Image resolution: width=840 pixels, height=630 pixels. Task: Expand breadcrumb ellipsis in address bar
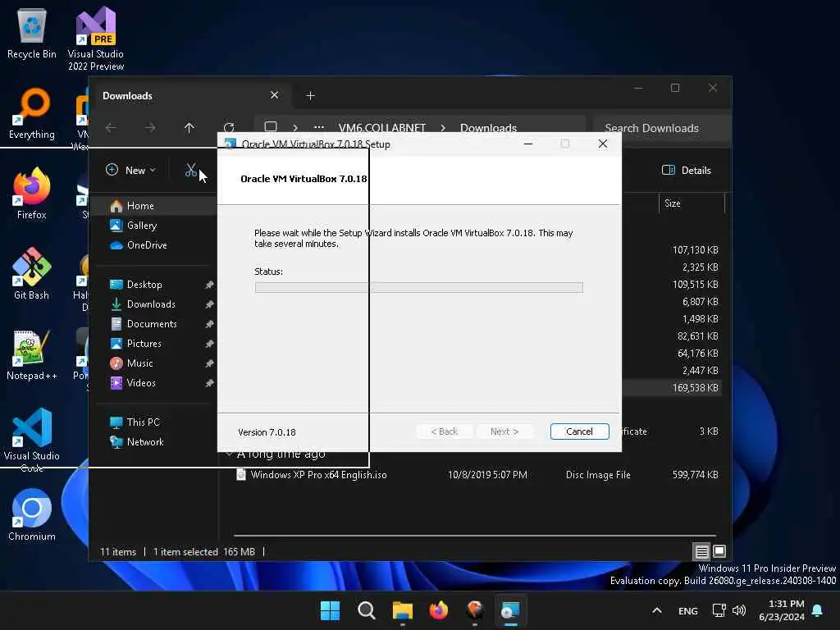tap(319, 128)
